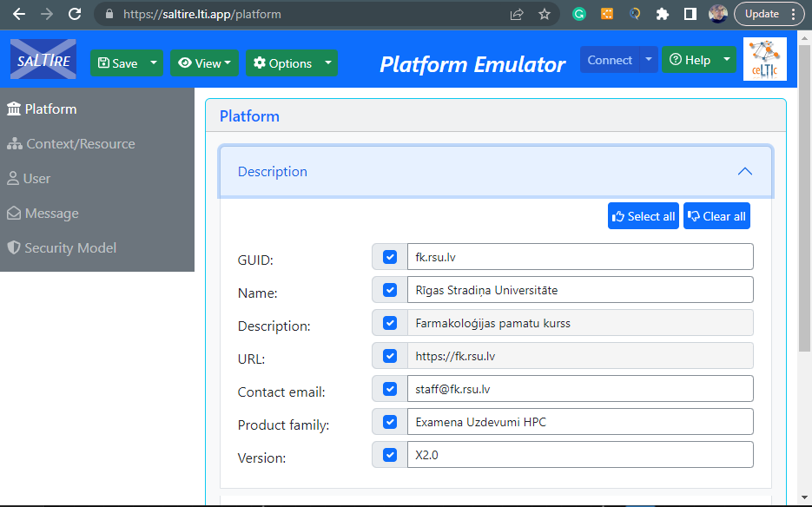The image size is (812, 507).
Task: Click the Version input field
Action: [580, 455]
